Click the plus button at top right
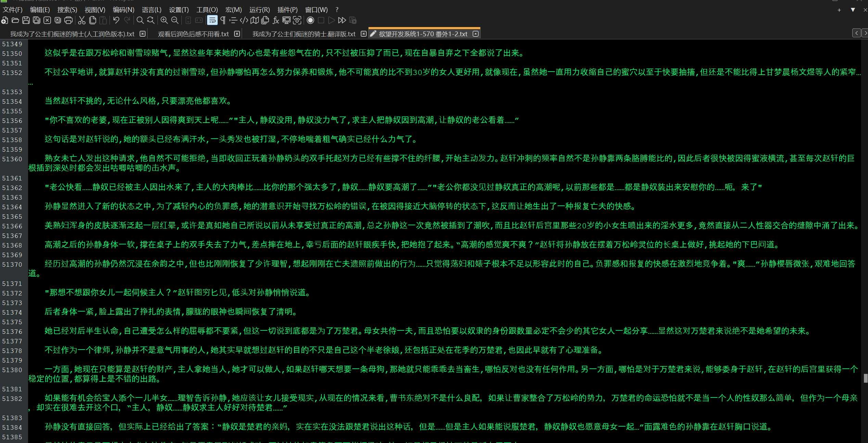Screen dimensions: 868x443 (839, 10)
